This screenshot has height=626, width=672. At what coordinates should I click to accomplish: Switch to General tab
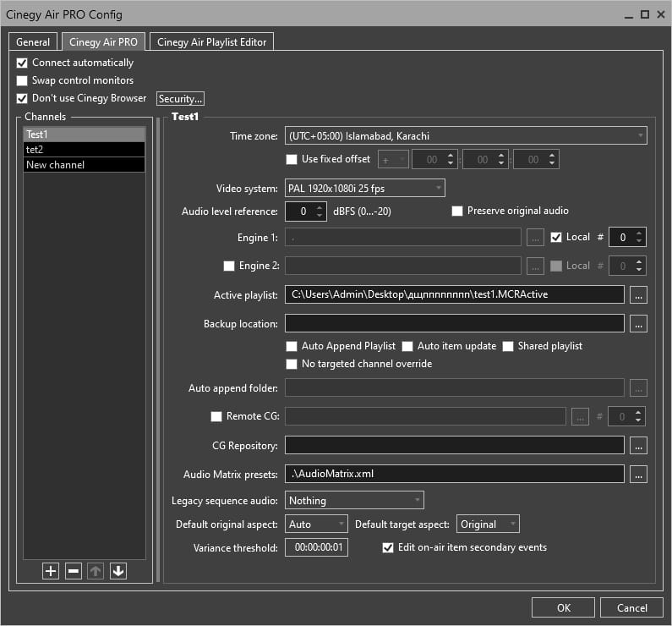click(33, 42)
